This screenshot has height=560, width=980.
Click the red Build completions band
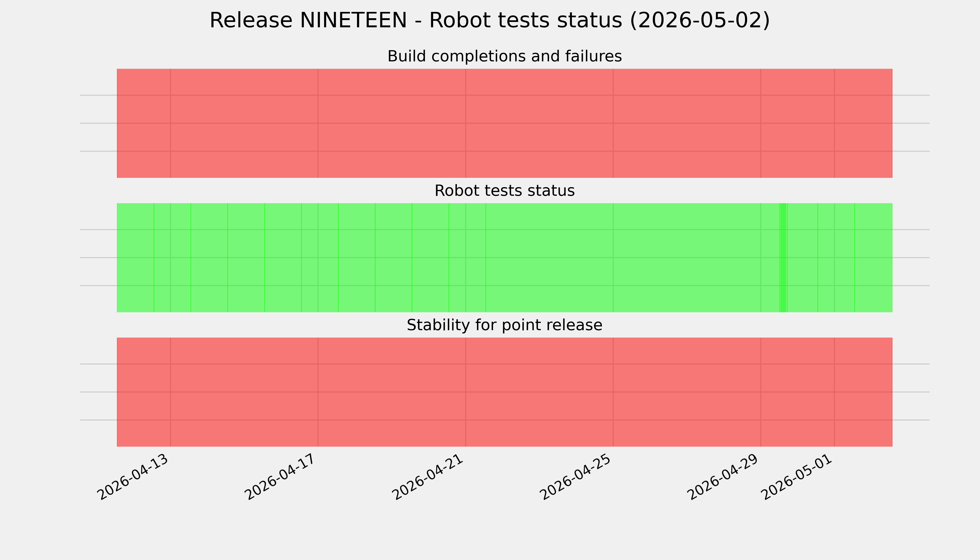click(x=504, y=123)
